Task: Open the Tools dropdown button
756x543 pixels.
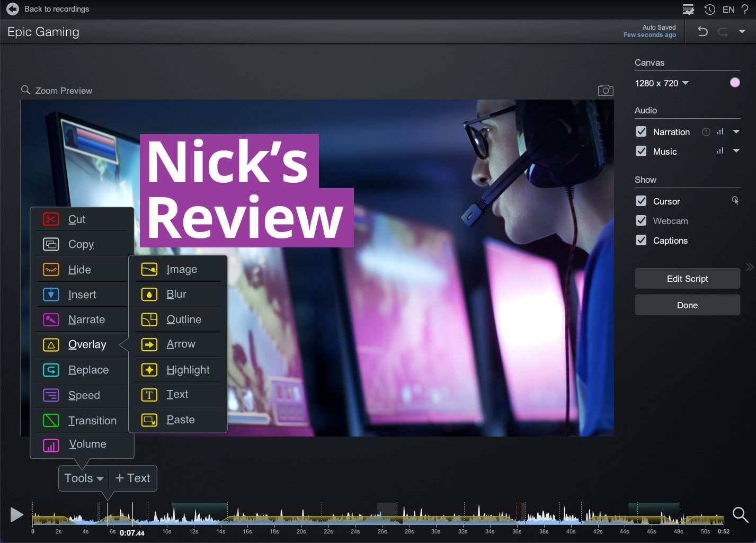Action: click(84, 478)
